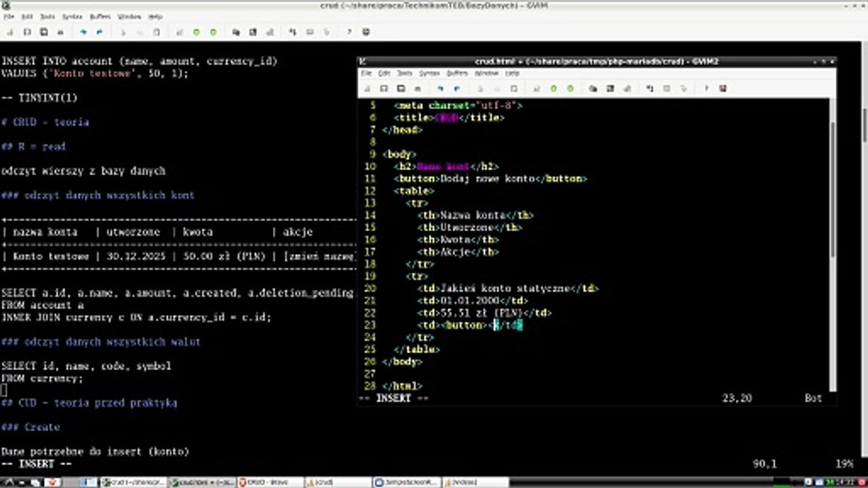Click '55.51 zł (PLN)' td line

pos(484,312)
